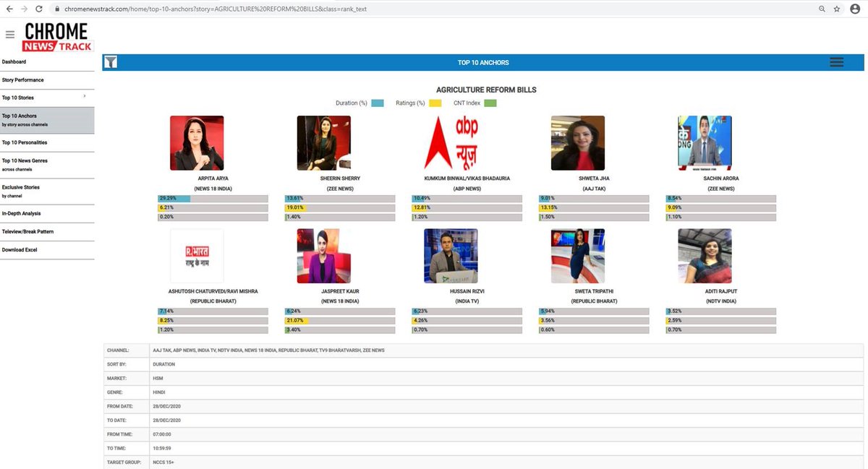Image resolution: width=868 pixels, height=469 pixels.
Task: Click the Republic Bharat logo thumbnail
Action: pos(197,256)
